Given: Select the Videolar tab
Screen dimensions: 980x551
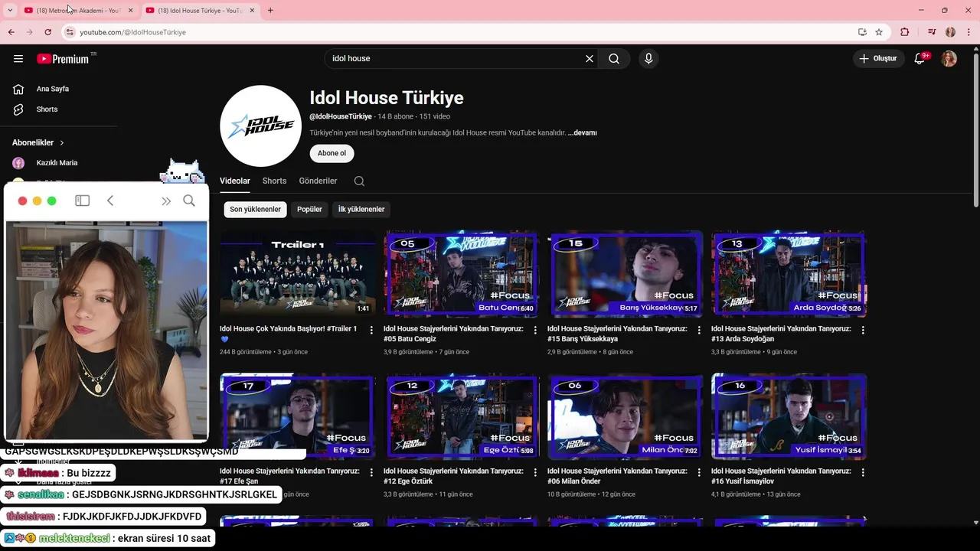Looking at the screenshot, I should pos(235,181).
